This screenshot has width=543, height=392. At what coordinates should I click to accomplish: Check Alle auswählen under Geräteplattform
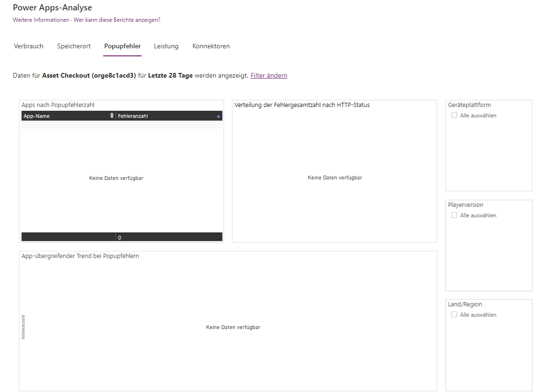pos(454,115)
